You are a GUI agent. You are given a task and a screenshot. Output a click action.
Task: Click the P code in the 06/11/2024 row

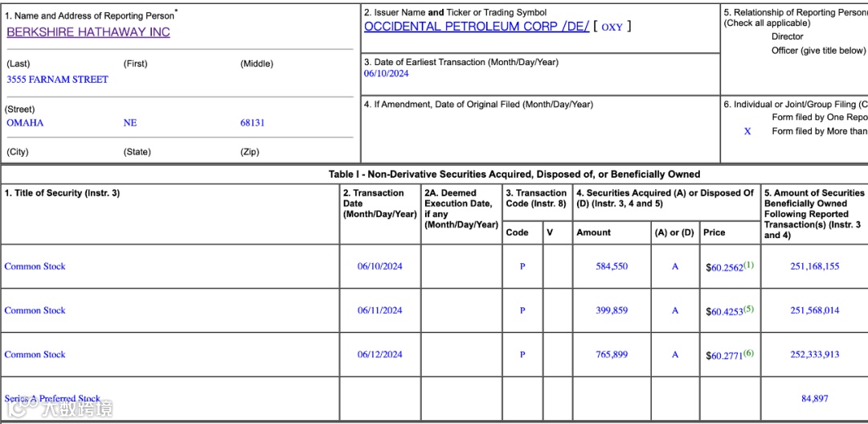(522, 311)
